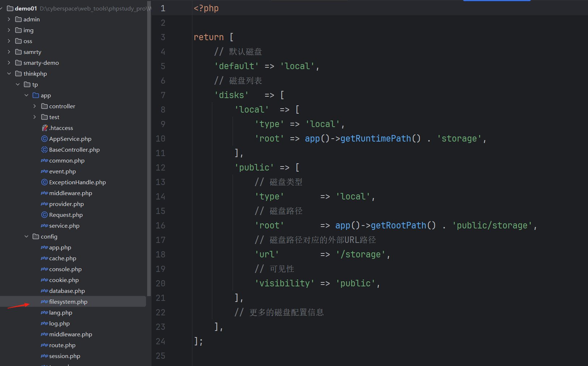Expand the admin folder chevron
The height and width of the screenshot is (366, 588).
point(9,19)
